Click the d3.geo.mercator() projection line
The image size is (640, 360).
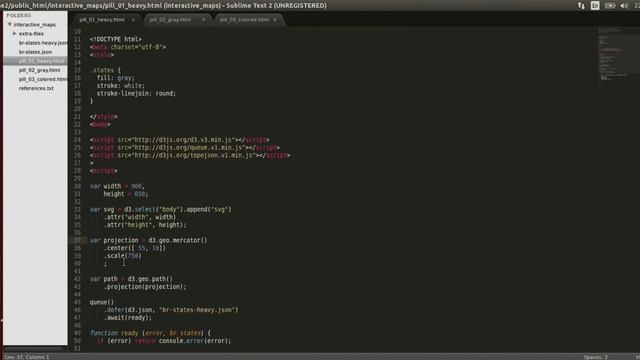point(149,240)
